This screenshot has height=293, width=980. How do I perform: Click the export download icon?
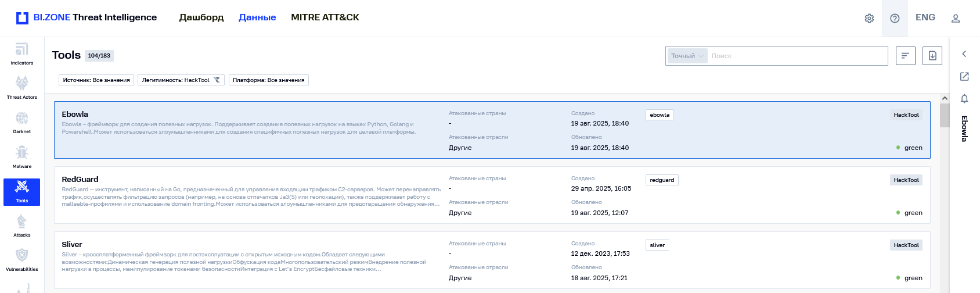(932, 56)
